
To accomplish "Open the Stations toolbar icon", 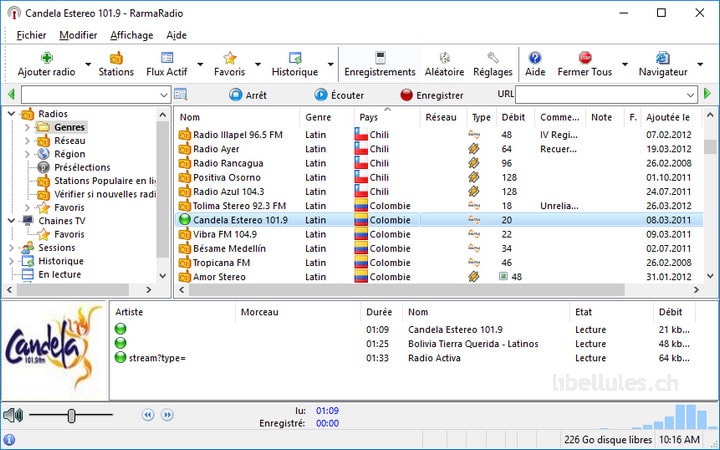I will pos(116,58).
